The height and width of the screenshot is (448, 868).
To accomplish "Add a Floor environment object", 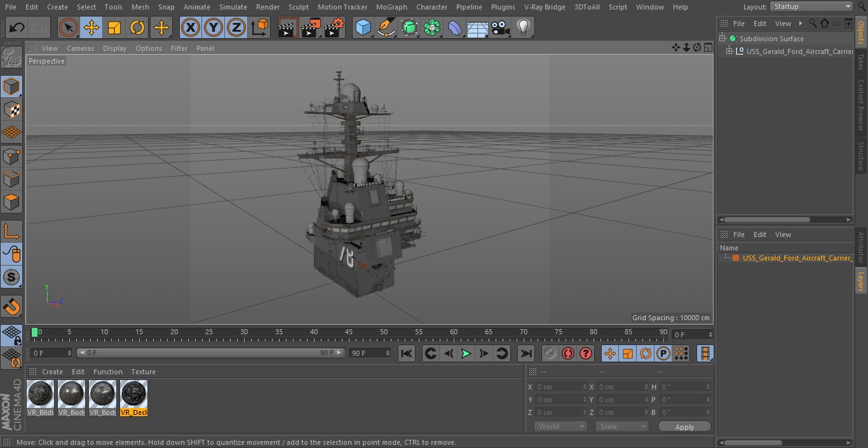I will tap(478, 27).
